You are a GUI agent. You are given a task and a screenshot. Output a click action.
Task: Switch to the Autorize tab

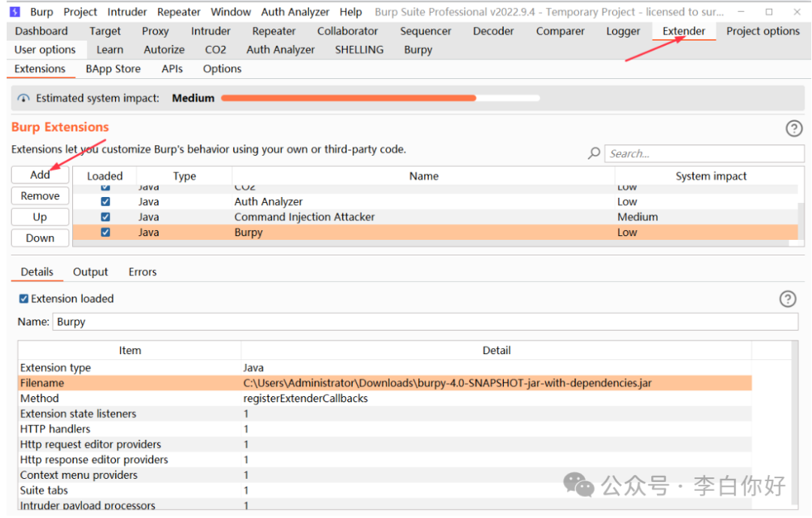164,50
